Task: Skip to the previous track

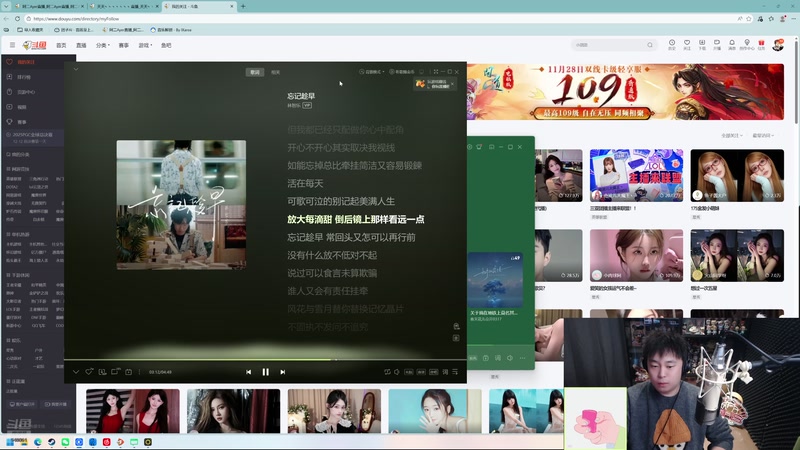Action: [x=248, y=372]
